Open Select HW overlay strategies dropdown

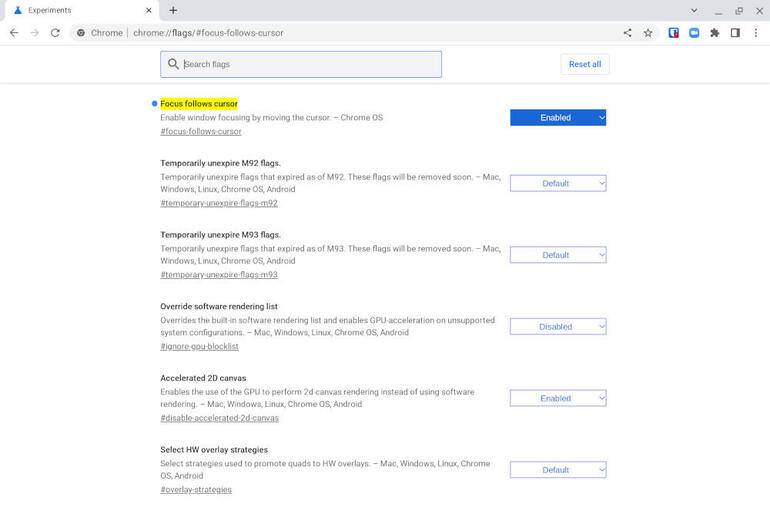click(x=558, y=470)
